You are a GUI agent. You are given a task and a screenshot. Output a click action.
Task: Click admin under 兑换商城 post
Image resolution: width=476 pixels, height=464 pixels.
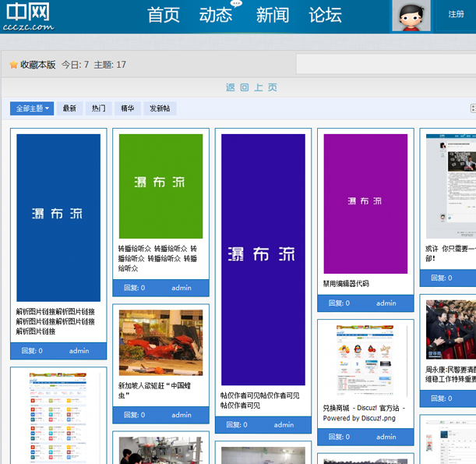point(386,437)
